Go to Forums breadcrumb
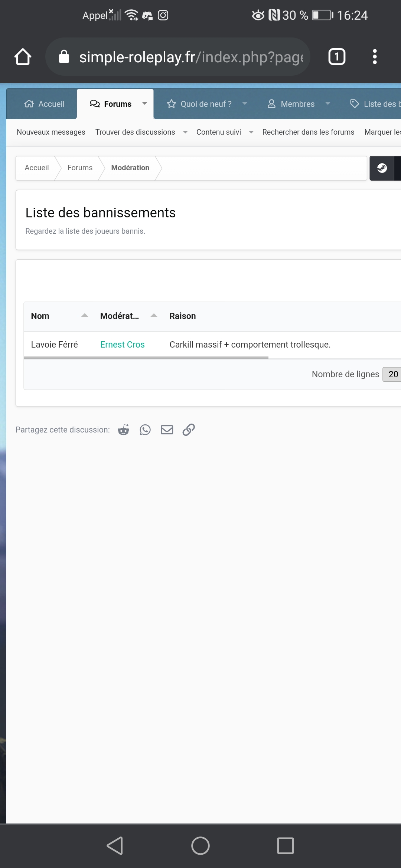This screenshot has height=868, width=401. tap(80, 168)
